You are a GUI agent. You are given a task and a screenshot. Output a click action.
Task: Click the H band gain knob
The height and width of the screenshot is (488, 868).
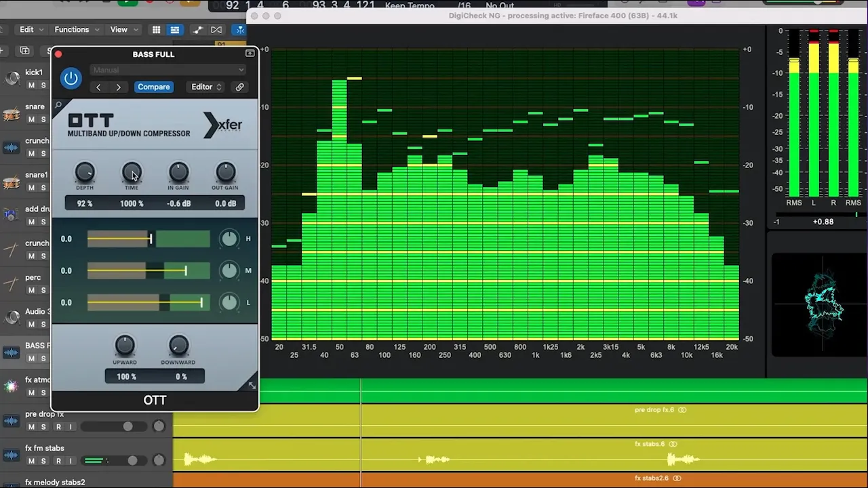[x=229, y=239]
